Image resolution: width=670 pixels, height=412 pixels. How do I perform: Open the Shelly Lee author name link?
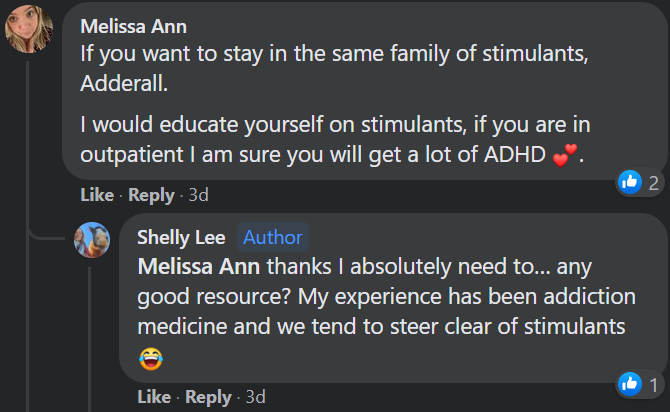(181, 237)
